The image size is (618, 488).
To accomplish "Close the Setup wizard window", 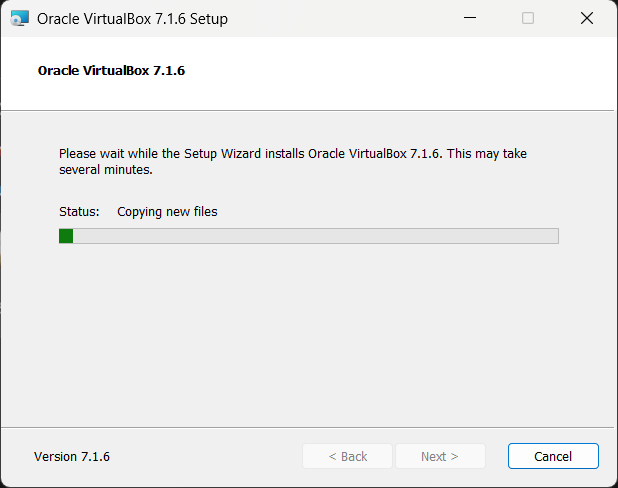I will click(x=587, y=18).
